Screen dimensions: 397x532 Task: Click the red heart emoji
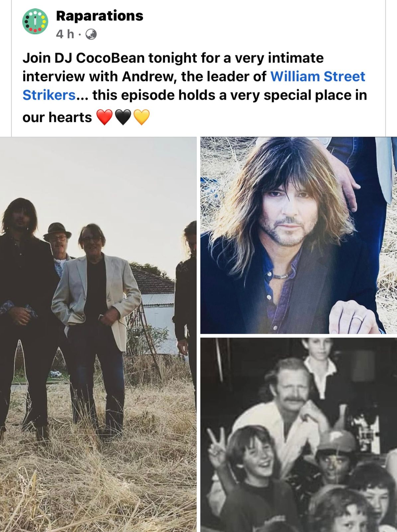(104, 117)
